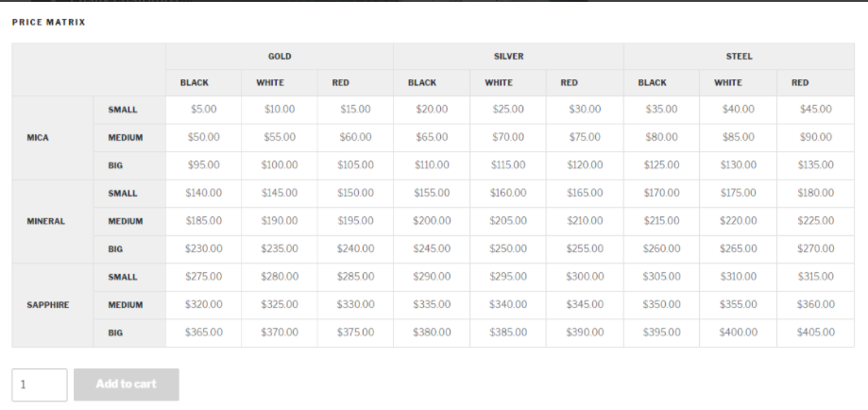This screenshot has width=868, height=410.
Task: Select the $10.00 price cell
Action: click(x=280, y=110)
